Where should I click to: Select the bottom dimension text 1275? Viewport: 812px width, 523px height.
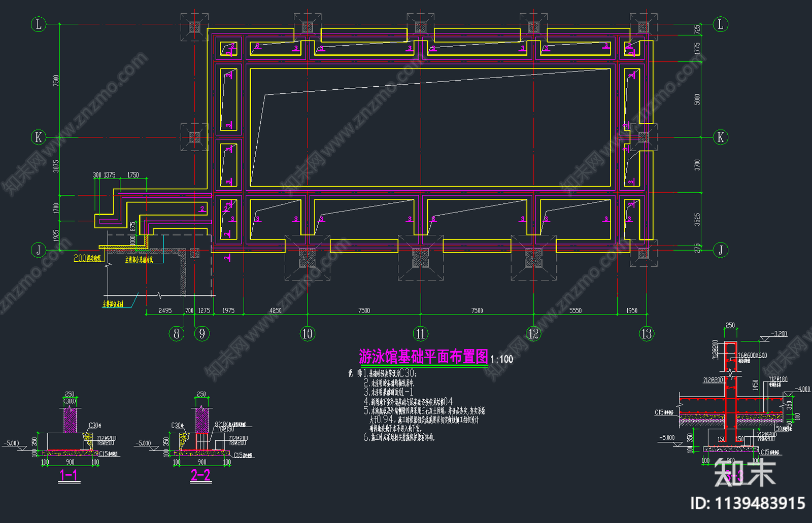tap(204, 310)
